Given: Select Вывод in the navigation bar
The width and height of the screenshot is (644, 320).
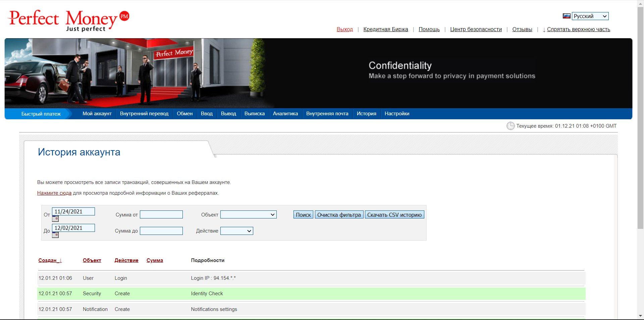Looking at the screenshot, I should coord(228,114).
